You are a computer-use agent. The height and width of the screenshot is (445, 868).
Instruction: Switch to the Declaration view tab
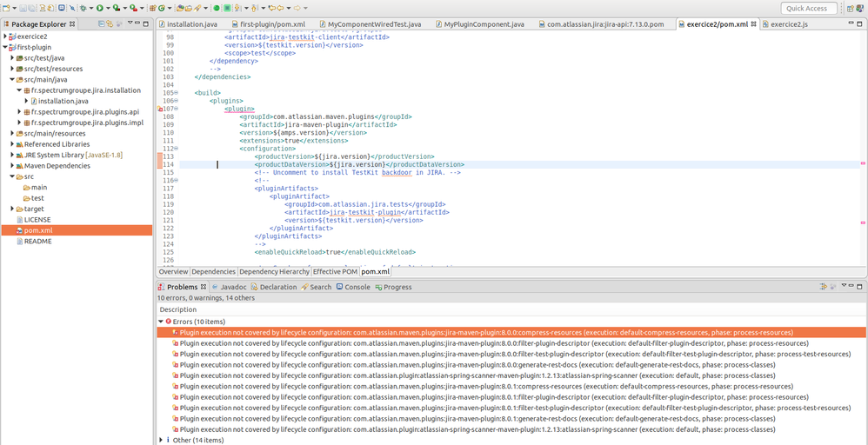pyautogui.click(x=273, y=287)
